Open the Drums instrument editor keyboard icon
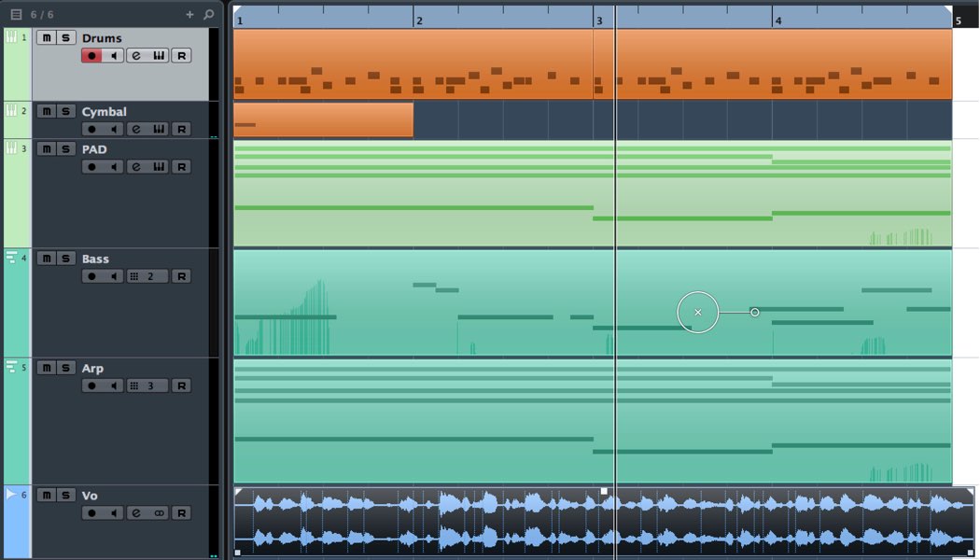Screen dimensions: 980x560 pos(159,56)
